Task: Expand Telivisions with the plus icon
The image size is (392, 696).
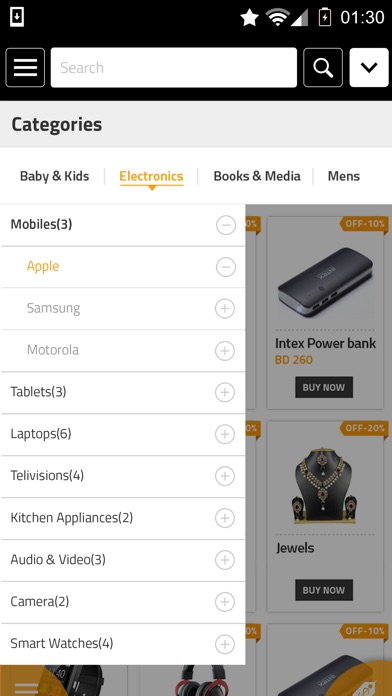Action: point(225,476)
